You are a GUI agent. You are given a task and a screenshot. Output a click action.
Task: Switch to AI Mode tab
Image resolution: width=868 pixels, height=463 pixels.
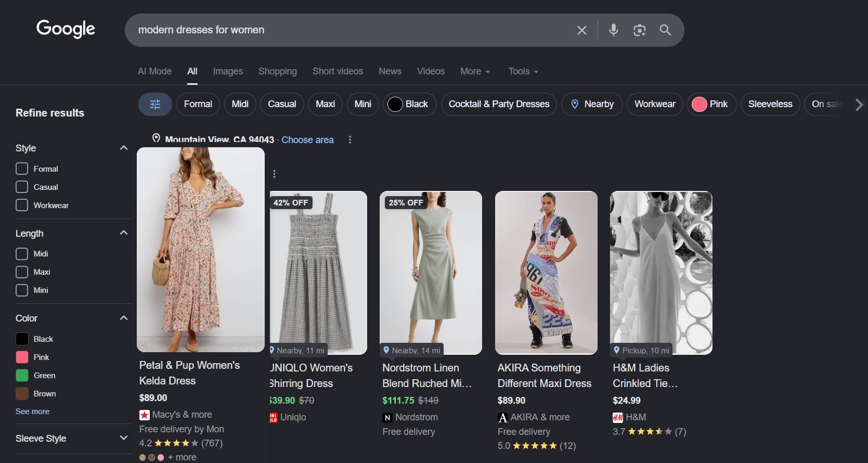coord(154,71)
